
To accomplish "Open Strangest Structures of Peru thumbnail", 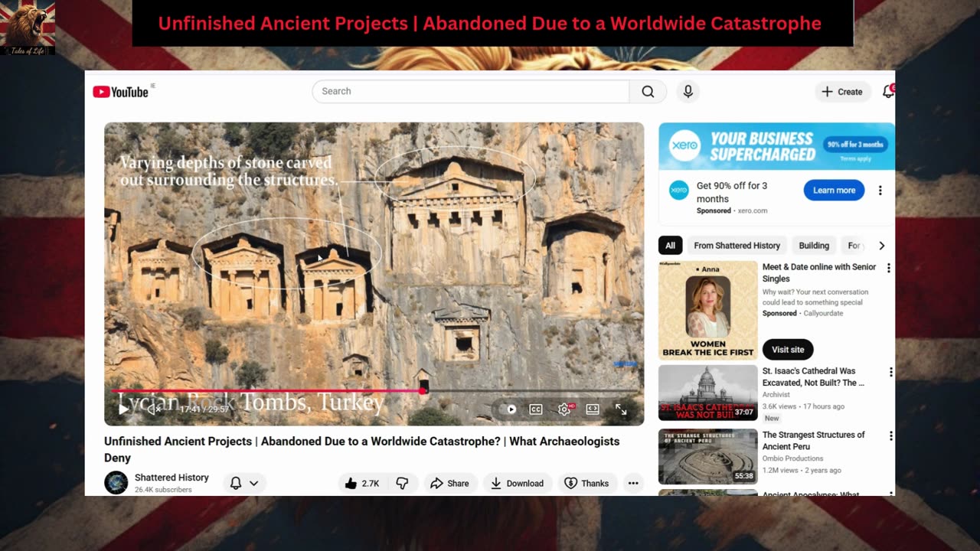I will [x=708, y=457].
